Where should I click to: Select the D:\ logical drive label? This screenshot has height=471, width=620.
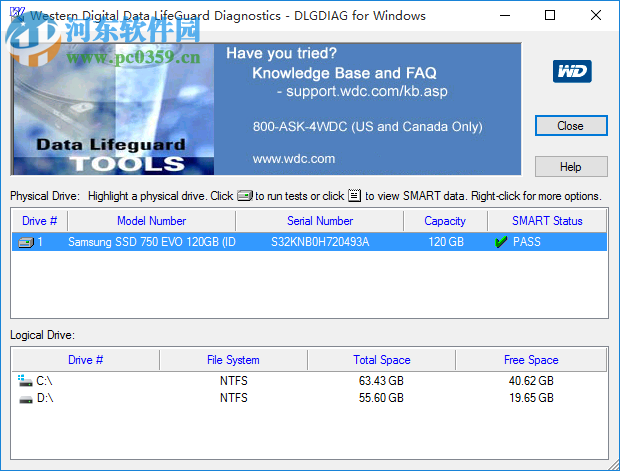click(45, 398)
